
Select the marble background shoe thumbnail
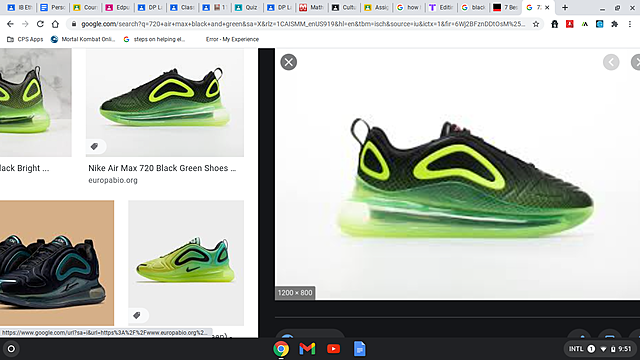point(36,102)
